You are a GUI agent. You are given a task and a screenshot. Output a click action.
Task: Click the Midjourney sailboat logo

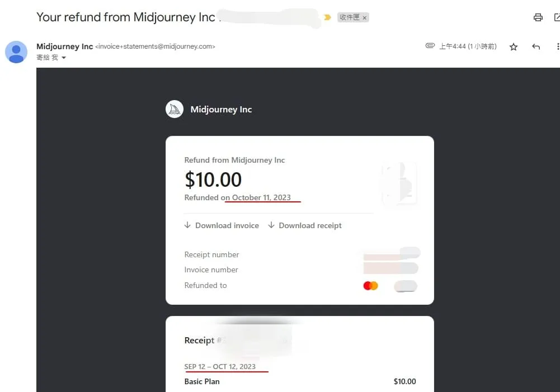175,110
